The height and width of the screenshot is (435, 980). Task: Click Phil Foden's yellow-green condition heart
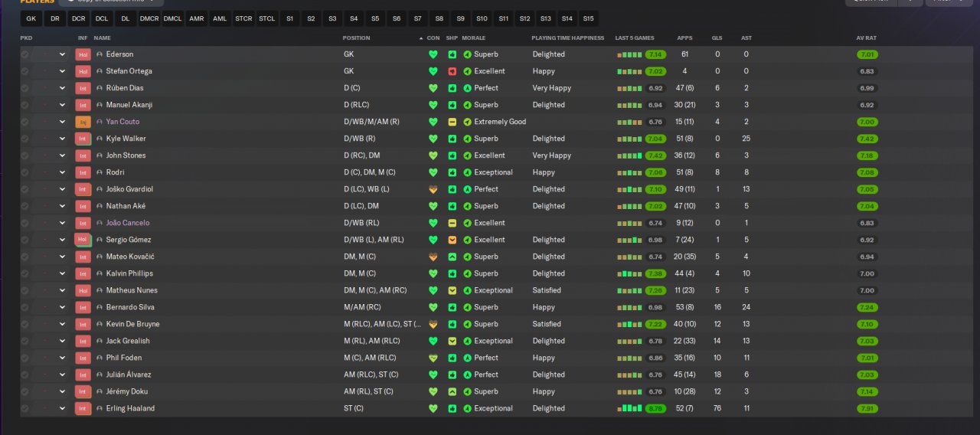coord(433,358)
